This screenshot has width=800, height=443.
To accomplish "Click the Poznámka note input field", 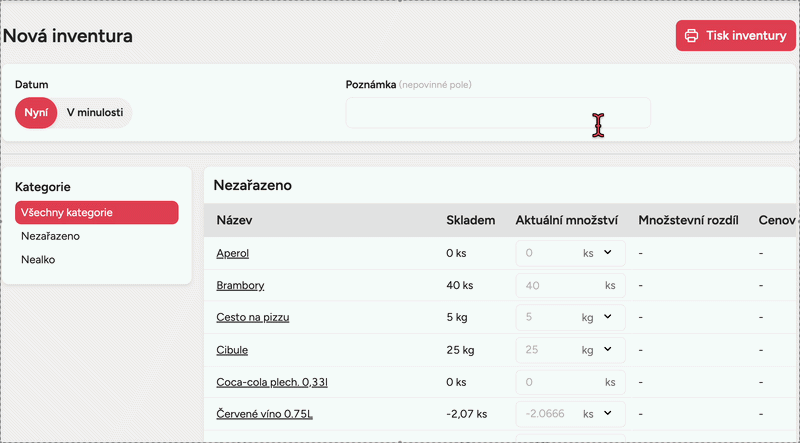I will tap(497, 113).
